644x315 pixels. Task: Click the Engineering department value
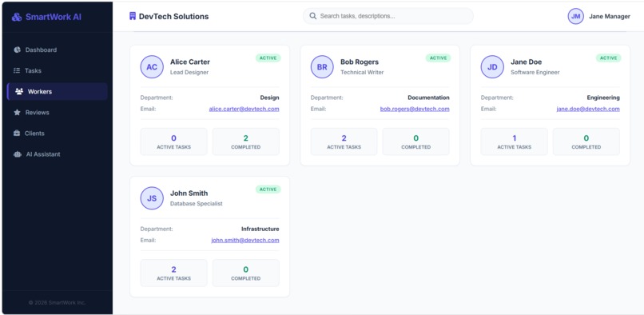coord(603,98)
